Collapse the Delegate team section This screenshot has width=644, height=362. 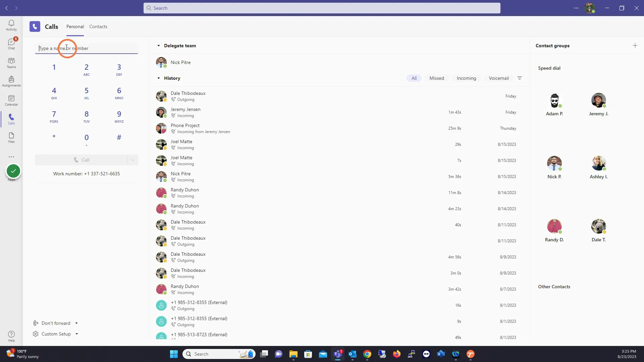[159, 46]
